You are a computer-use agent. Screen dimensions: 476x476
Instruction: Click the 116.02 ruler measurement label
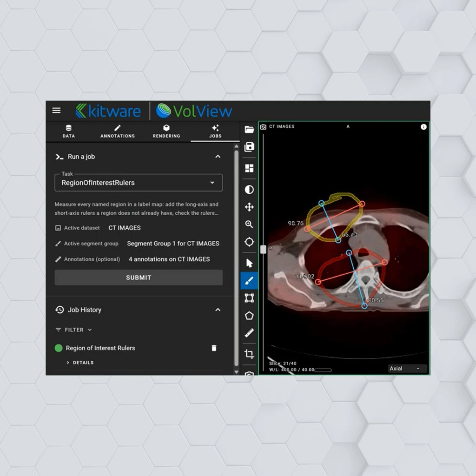[x=305, y=276]
